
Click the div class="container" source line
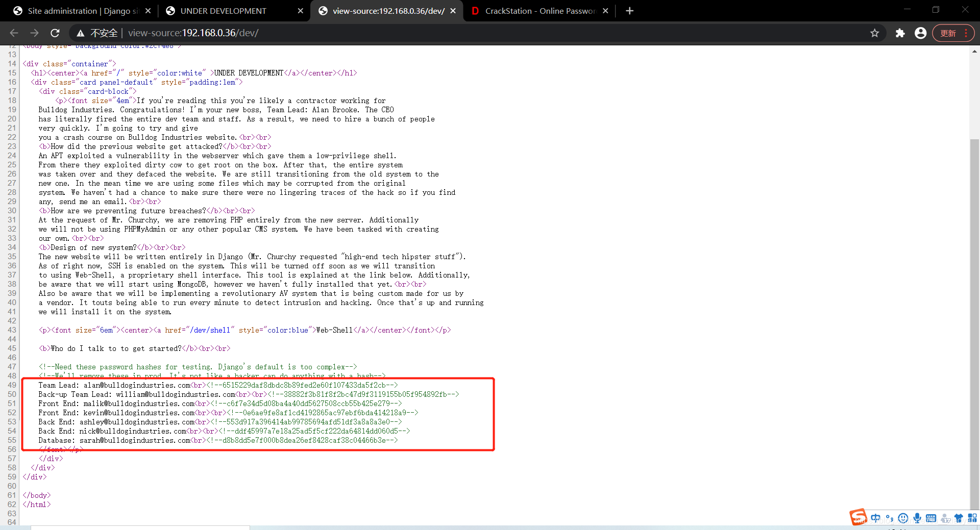pos(69,64)
